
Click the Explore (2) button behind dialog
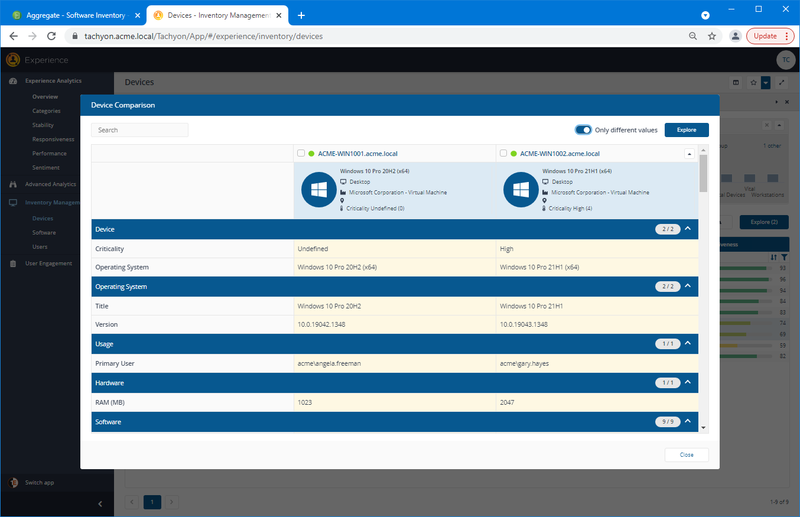(764, 222)
